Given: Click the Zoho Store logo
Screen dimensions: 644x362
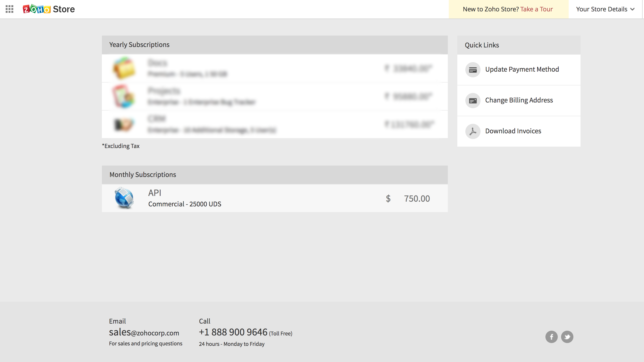Looking at the screenshot, I should (49, 9).
